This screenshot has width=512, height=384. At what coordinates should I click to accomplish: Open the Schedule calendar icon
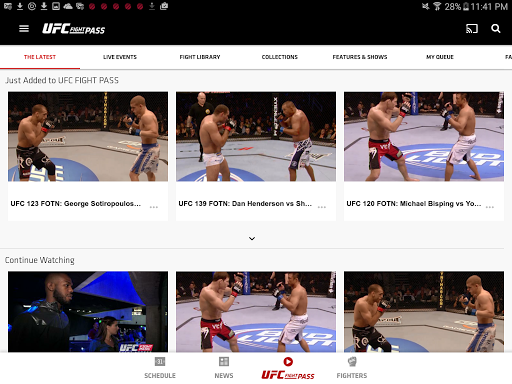pyautogui.click(x=160, y=361)
